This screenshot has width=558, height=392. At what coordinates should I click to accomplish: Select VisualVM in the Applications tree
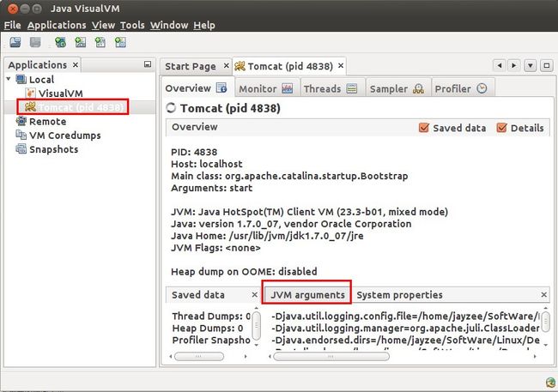[x=60, y=93]
